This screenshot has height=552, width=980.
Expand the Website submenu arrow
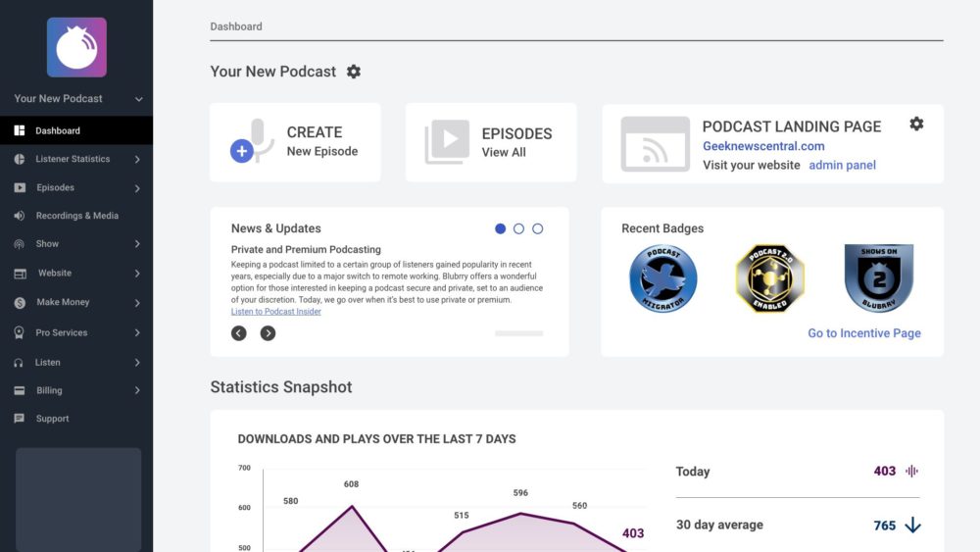pos(137,274)
